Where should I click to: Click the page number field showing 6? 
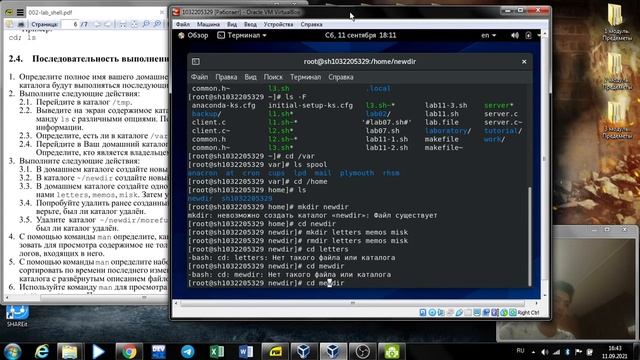[x=70, y=24]
